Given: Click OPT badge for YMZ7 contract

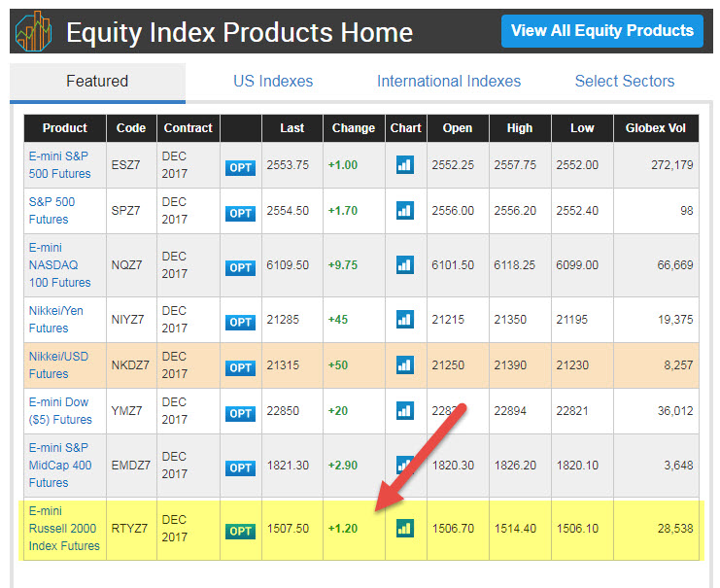Looking at the screenshot, I should tap(240, 413).
